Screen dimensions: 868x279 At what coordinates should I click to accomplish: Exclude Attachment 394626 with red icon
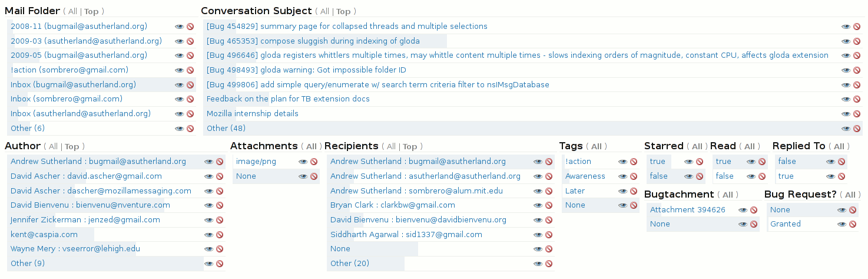(754, 210)
